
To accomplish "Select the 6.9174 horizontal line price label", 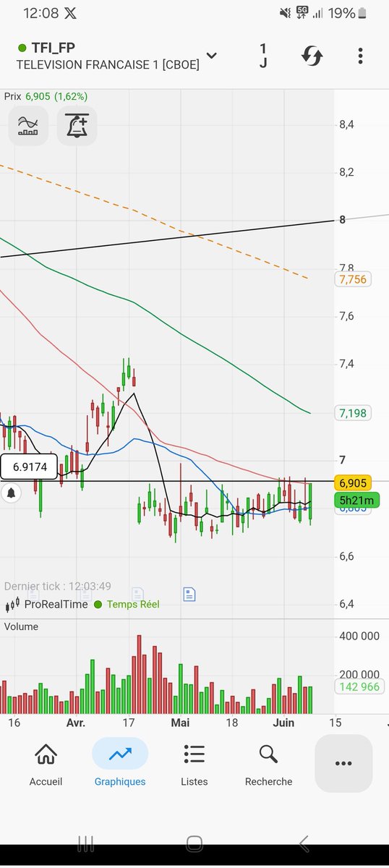I will (x=29, y=467).
